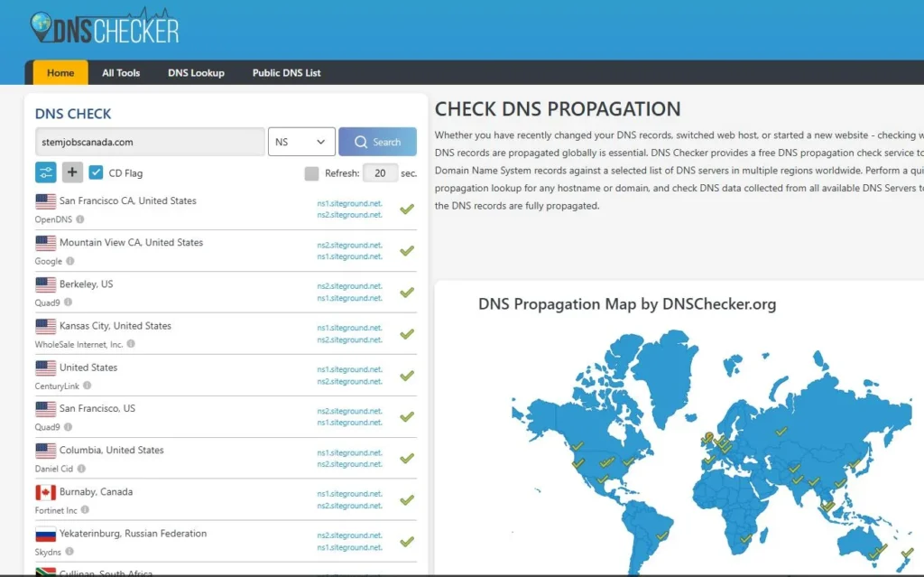Open the NS record type dropdown
Image resolution: width=924 pixels, height=577 pixels.
[301, 142]
